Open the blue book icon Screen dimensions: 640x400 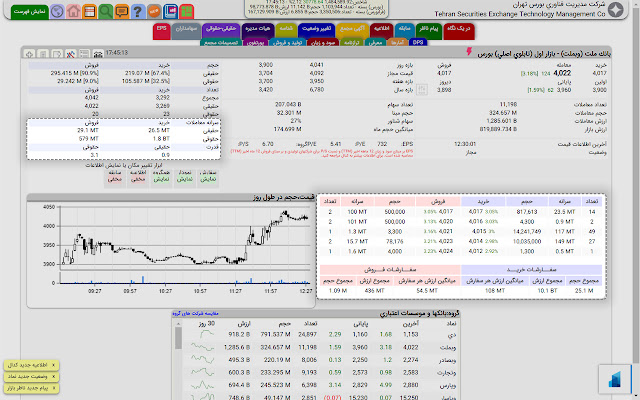[170, 11]
